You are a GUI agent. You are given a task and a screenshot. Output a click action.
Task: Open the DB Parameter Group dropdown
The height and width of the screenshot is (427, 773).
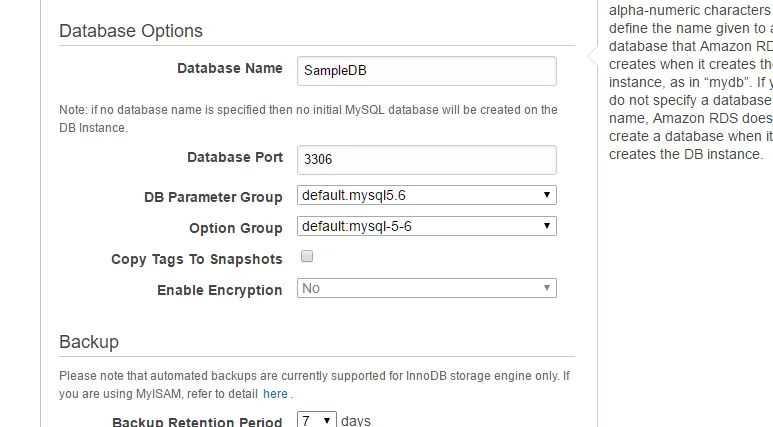click(x=426, y=195)
